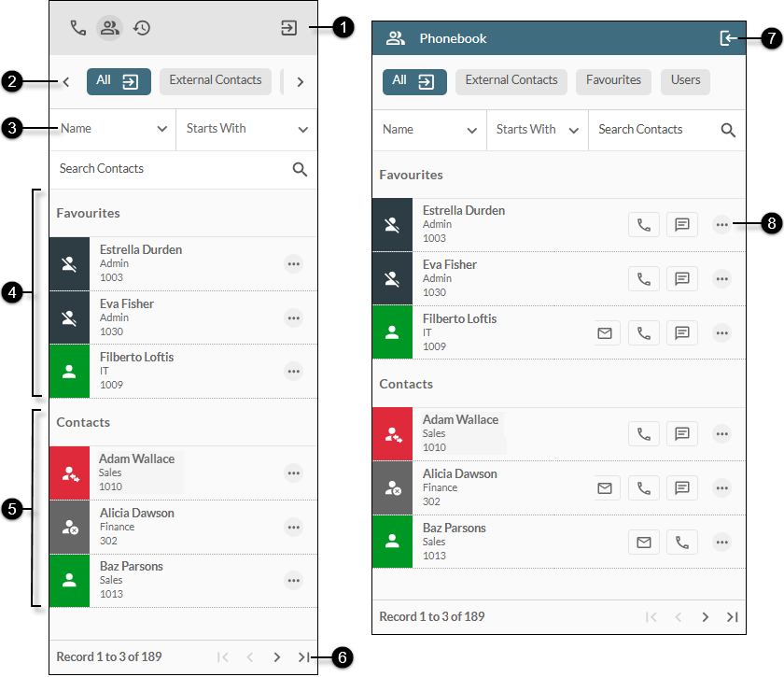Go to next page in right panel pagination

coord(706,617)
